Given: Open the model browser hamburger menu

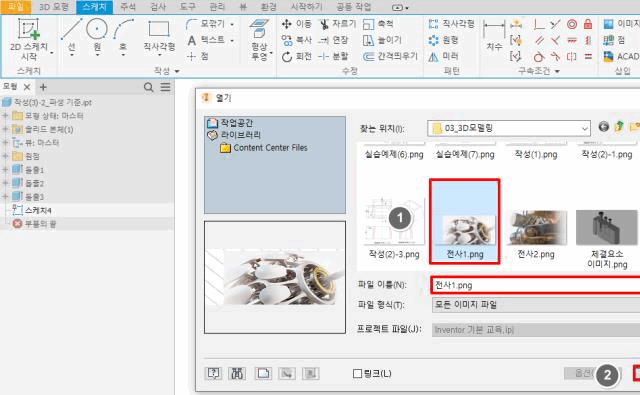Looking at the screenshot, I should pyautogui.click(x=165, y=87).
